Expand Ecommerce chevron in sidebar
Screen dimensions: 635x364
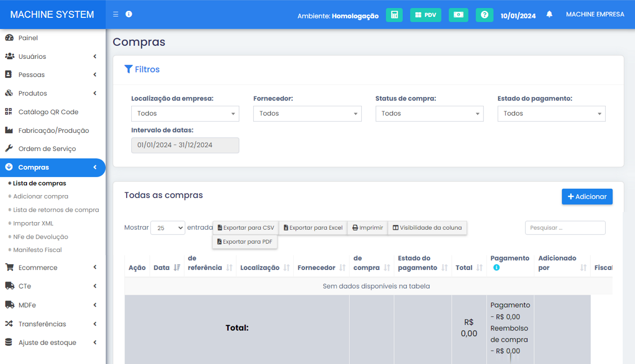95,267
